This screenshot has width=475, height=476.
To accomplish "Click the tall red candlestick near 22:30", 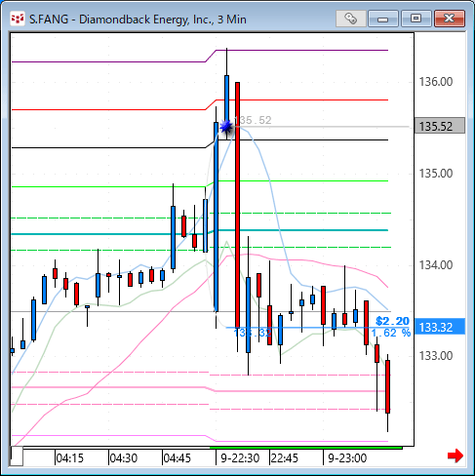I will coord(238,205).
